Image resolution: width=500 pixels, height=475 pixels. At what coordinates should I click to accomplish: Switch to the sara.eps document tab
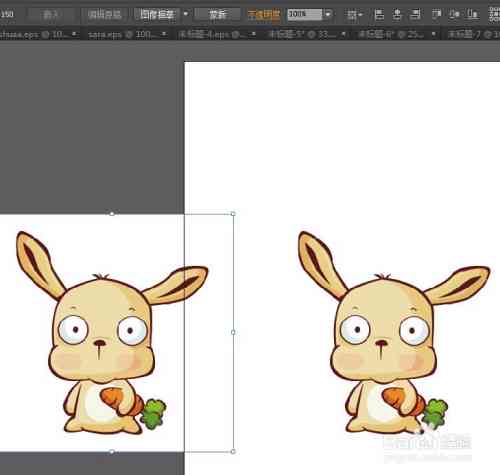[121, 34]
